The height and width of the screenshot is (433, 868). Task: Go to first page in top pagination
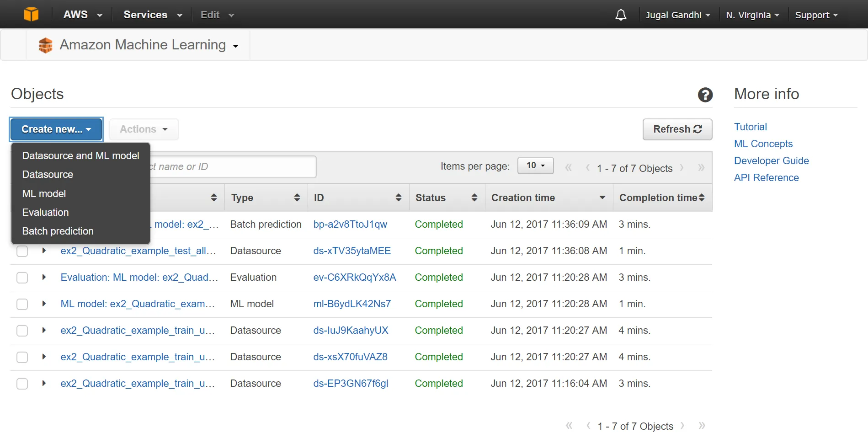click(568, 168)
